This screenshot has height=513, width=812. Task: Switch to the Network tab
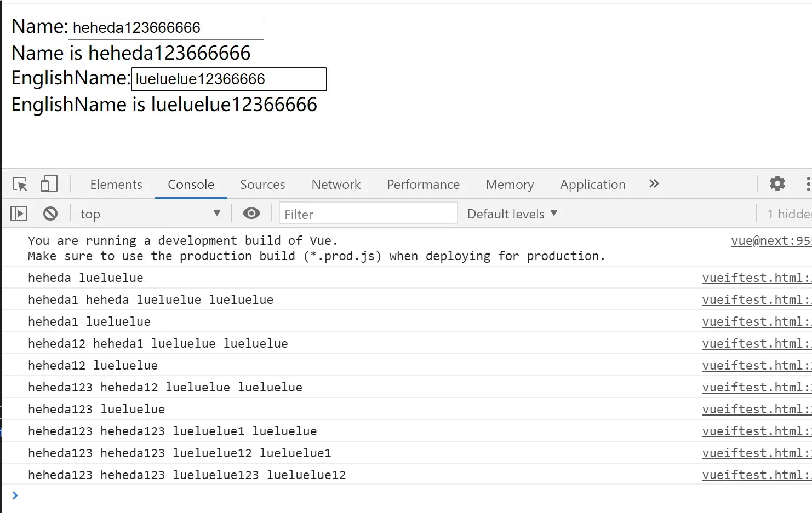point(336,185)
